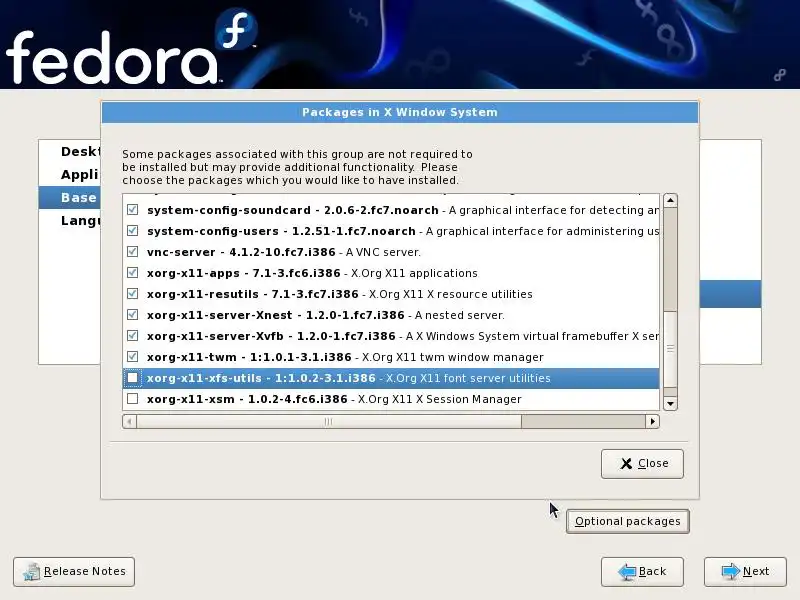Open the Release Notes
The image size is (800, 600).
74,571
